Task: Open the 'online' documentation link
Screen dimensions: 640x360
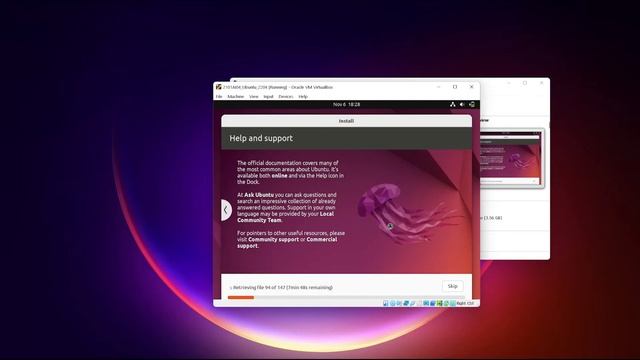Action: point(279,176)
